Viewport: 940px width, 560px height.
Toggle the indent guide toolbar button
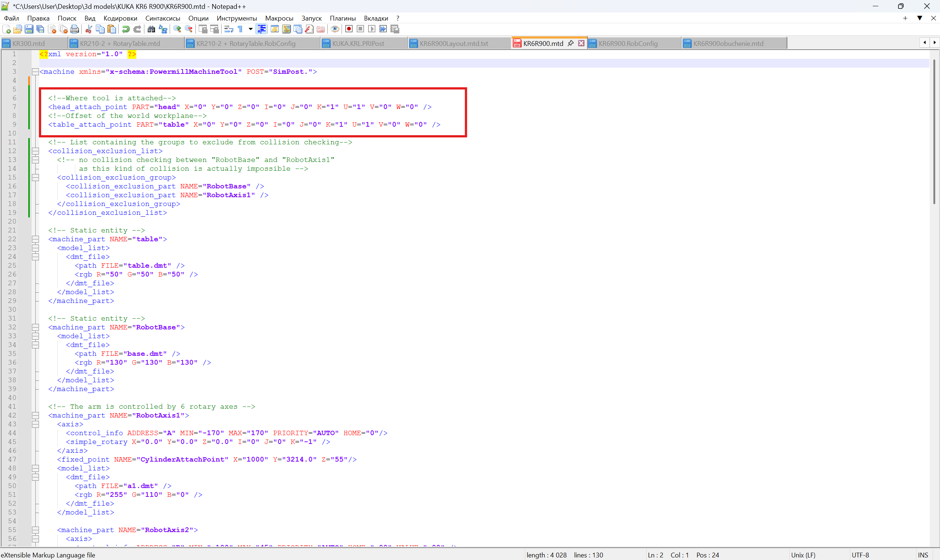[x=262, y=29]
